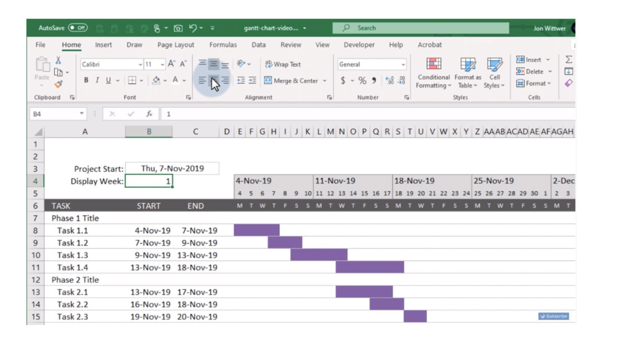The height and width of the screenshot is (341, 644).
Task: Open the File menu
Action: 40,44
